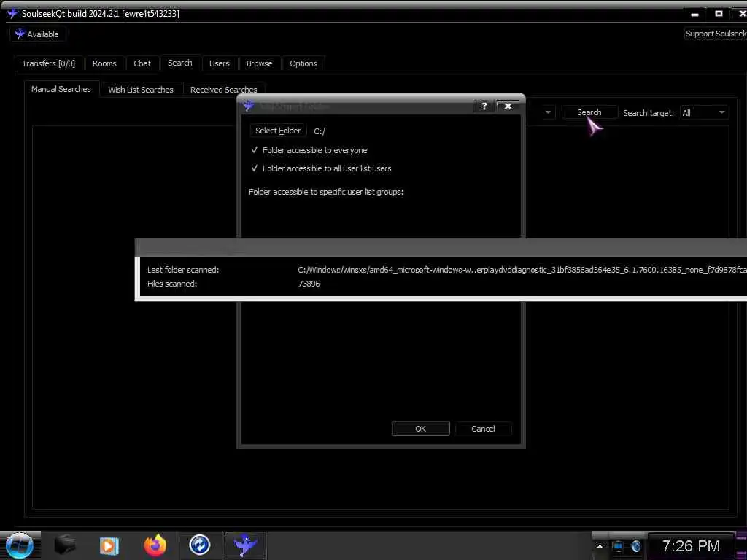The width and height of the screenshot is (747, 560).
Task: Click the Available status bird icon
Action: pyautogui.click(x=20, y=34)
